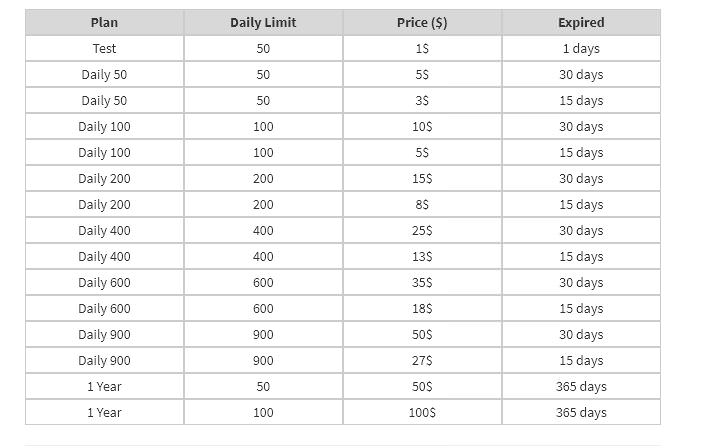Select the 365 days cell for 50$ plan

[x=581, y=387]
